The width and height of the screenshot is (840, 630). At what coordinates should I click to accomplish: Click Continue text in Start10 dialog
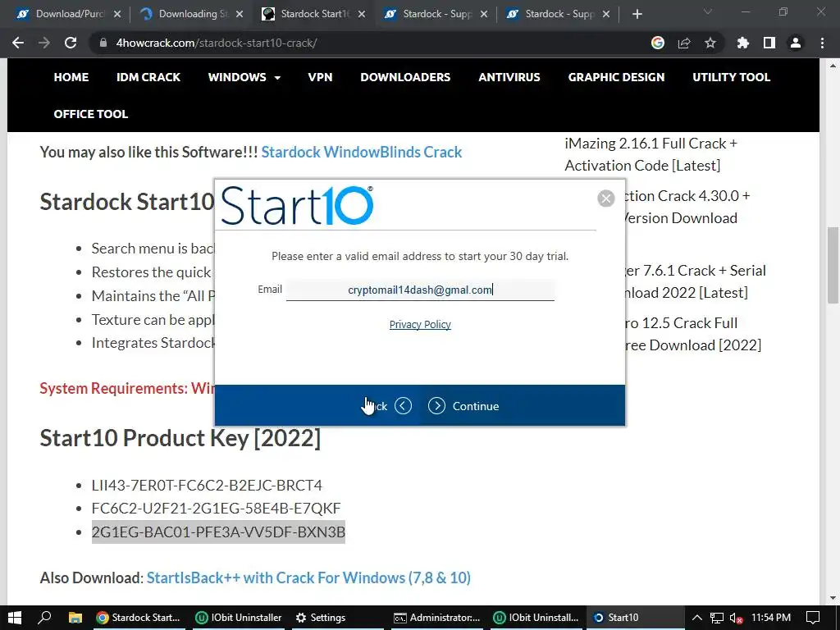pos(476,406)
